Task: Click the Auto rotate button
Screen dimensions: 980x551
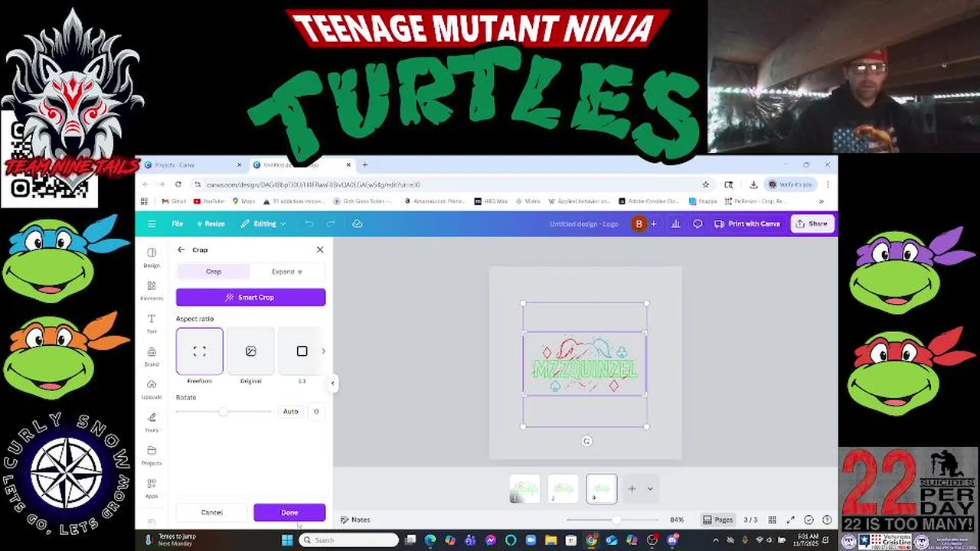Action: 290,412
